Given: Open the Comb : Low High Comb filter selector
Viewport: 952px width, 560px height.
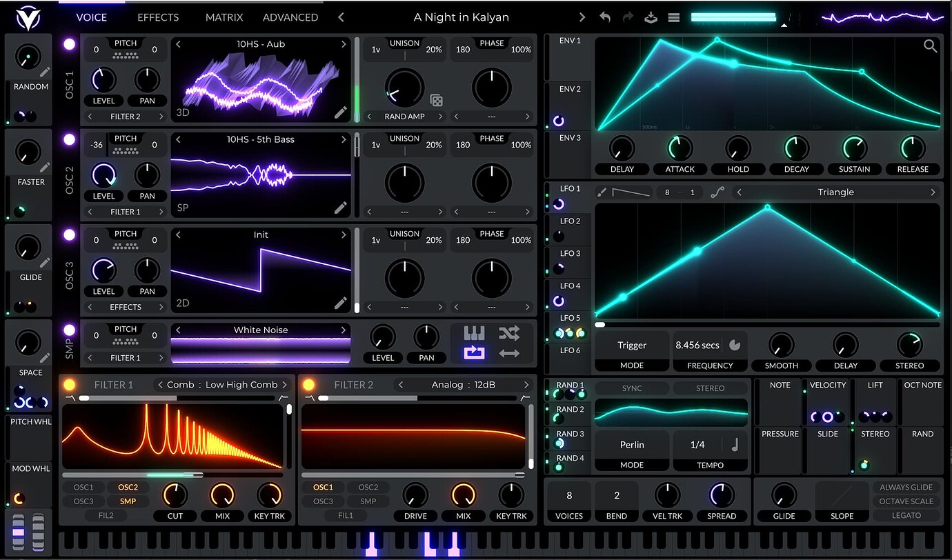Looking at the screenshot, I should 222,385.
